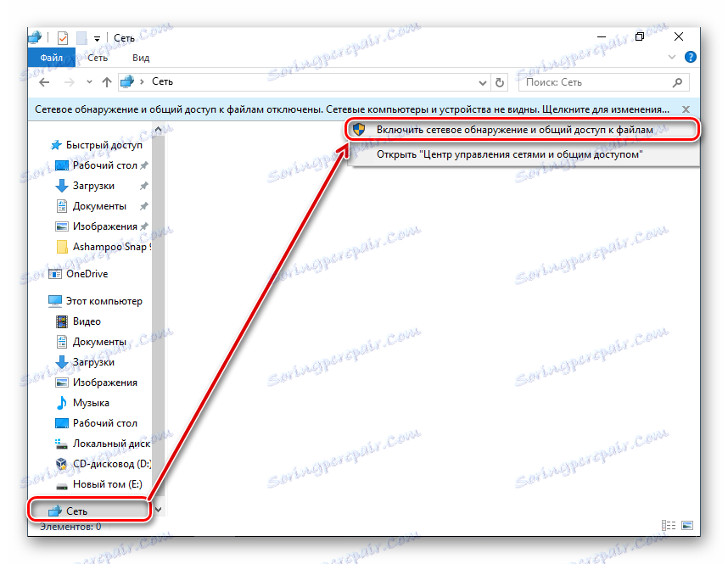
Task: Expand the ribbon with the chevron
Action: point(672,57)
